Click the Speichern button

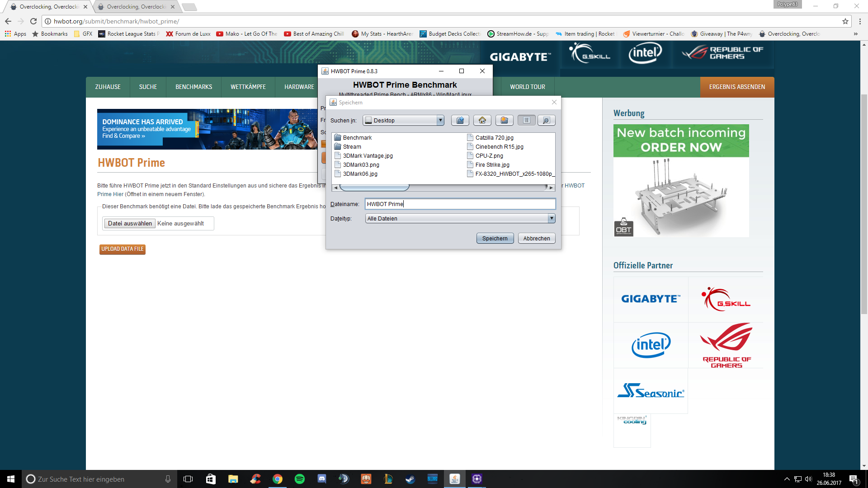[495, 238]
